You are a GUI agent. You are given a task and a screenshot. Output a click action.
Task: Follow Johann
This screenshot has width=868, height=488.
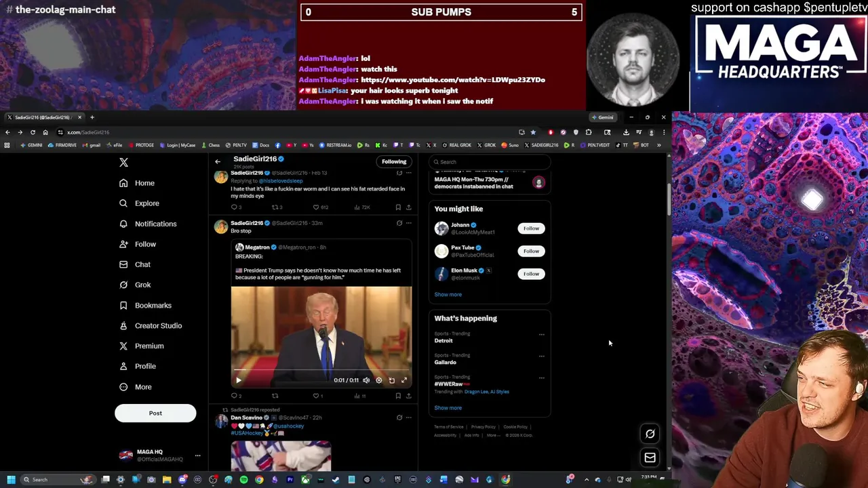click(531, 228)
